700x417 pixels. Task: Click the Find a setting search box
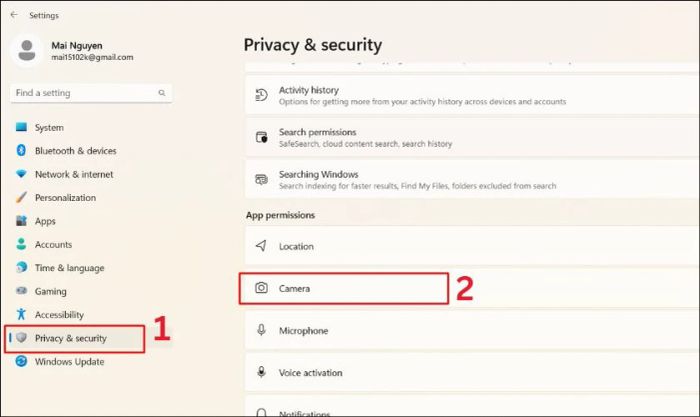click(85, 93)
